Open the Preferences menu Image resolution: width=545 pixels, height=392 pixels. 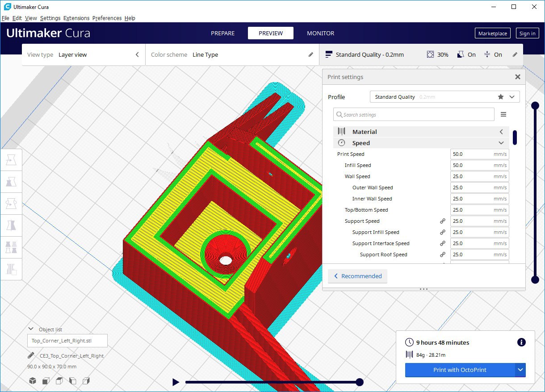click(107, 18)
